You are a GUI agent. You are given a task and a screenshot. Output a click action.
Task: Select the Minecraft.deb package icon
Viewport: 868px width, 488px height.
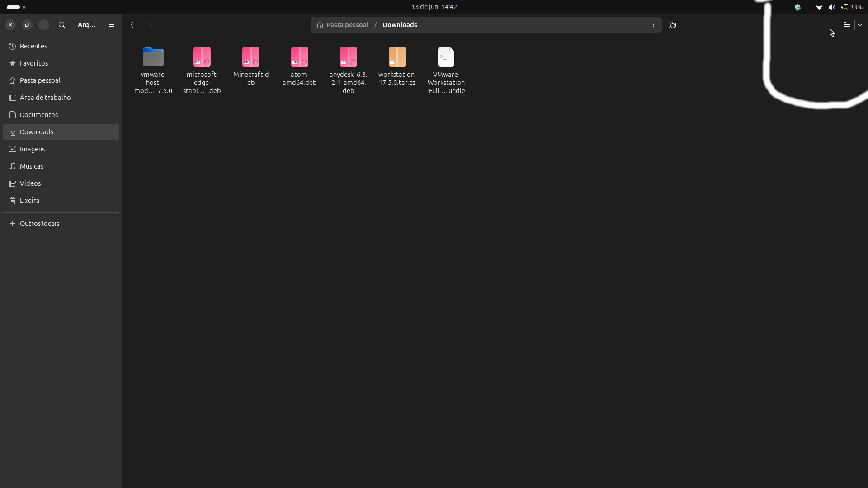(x=251, y=57)
